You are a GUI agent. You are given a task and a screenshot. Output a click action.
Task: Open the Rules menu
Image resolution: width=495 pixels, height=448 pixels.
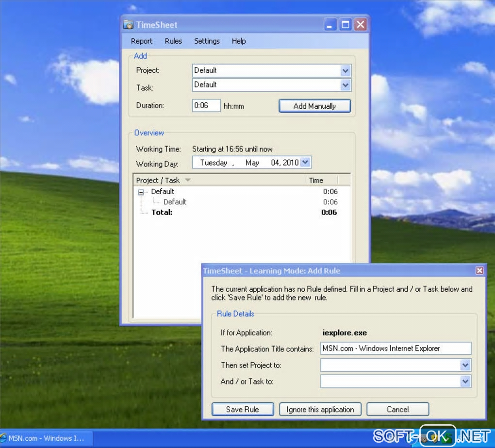[173, 41]
